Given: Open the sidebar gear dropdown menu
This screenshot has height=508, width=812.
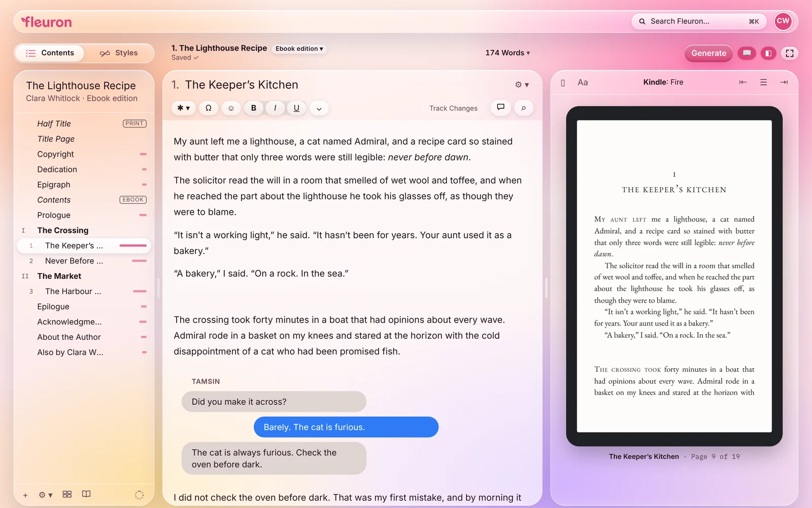Looking at the screenshot, I should 46,495.
